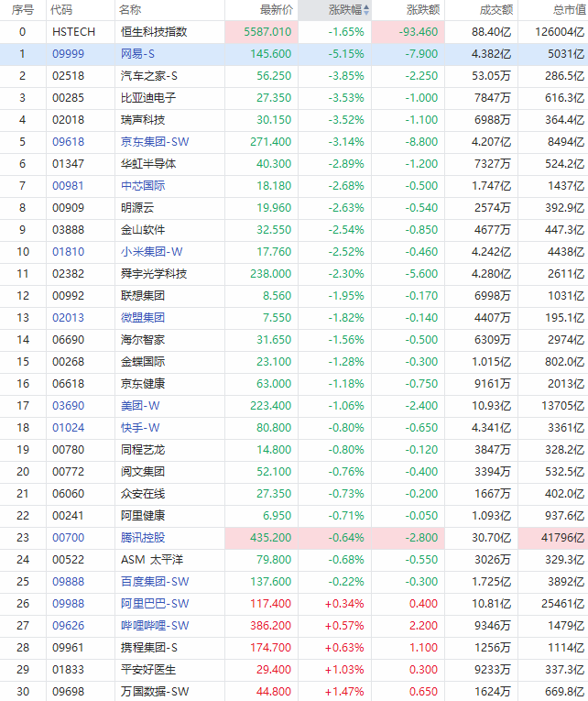Viewport: 588px width, 701px height.
Task: Open 百度集团-SW stock link
Action: pyautogui.click(x=155, y=582)
